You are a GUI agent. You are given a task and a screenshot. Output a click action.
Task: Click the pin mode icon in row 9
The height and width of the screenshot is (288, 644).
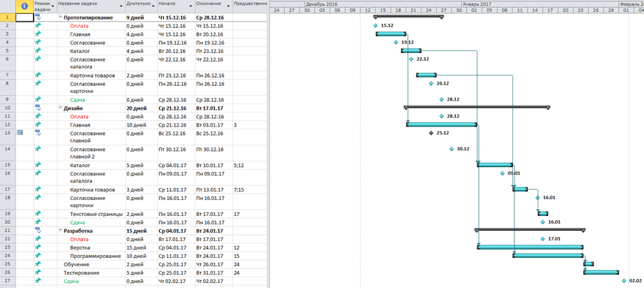pyautogui.click(x=38, y=99)
